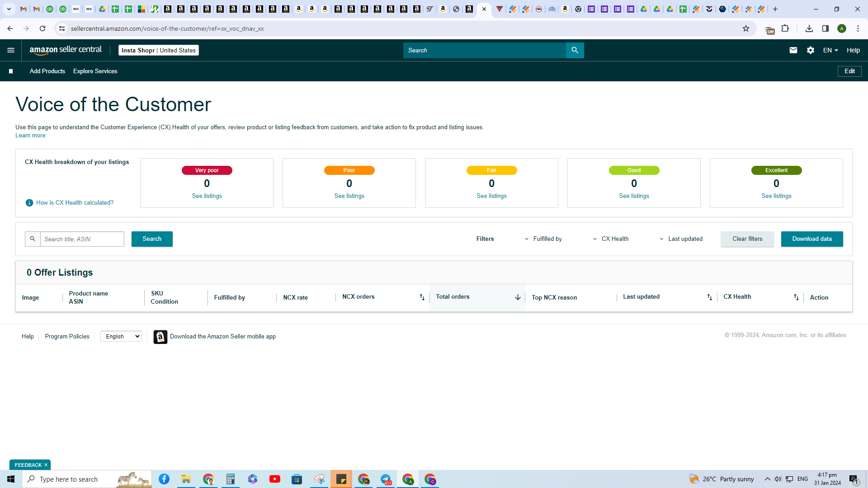Open the English language select in footer

coord(121,337)
